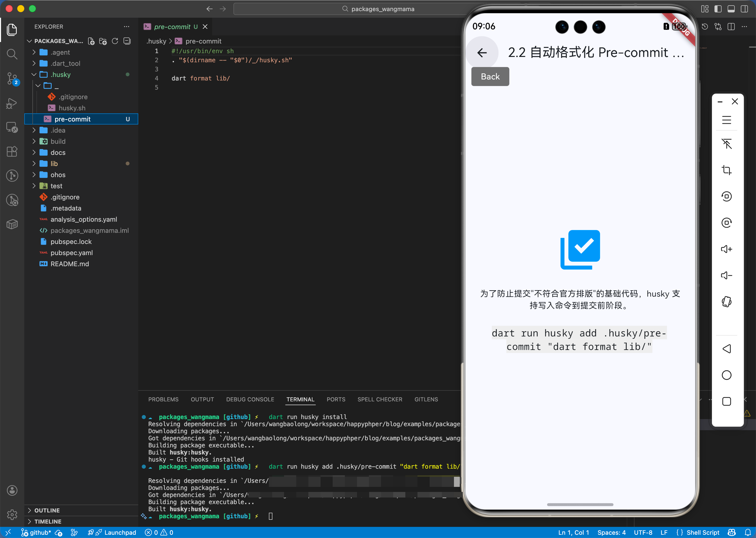Toggle secondary side bar layout icon
This screenshot has width=756, height=538.
click(744, 9)
